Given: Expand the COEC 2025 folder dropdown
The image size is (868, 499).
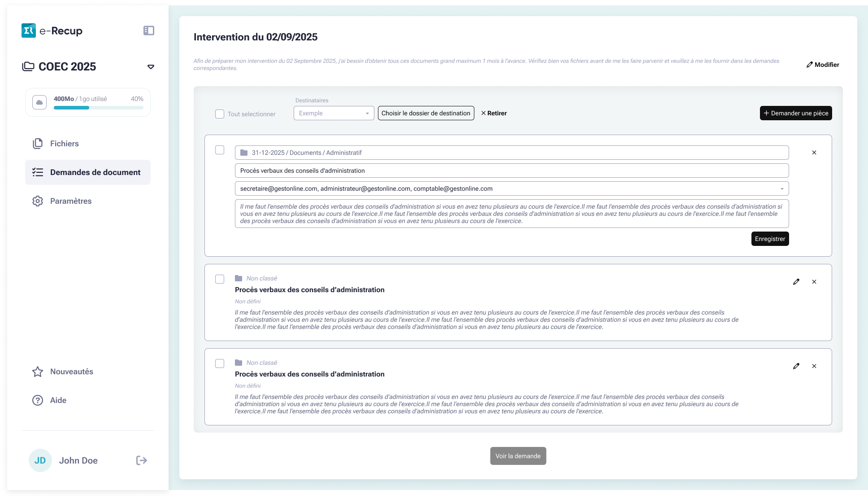Looking at the screenshot, I should tap(151, 67).
